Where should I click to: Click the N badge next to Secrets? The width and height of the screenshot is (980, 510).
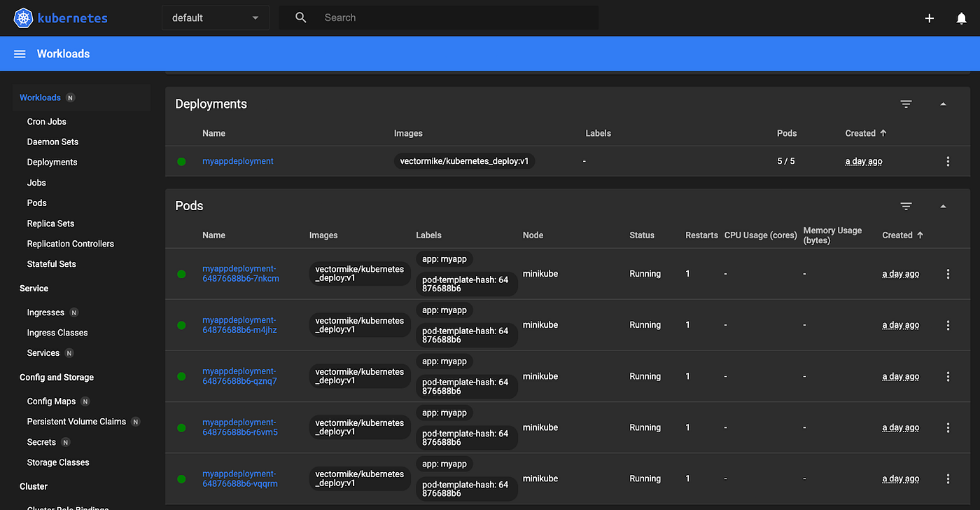(x=65, y=442)
